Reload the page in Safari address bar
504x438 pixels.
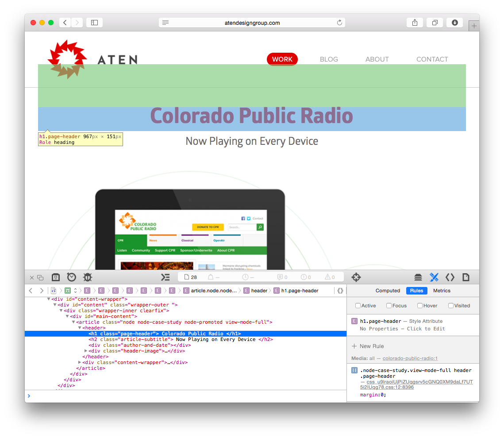click(339, 23)
